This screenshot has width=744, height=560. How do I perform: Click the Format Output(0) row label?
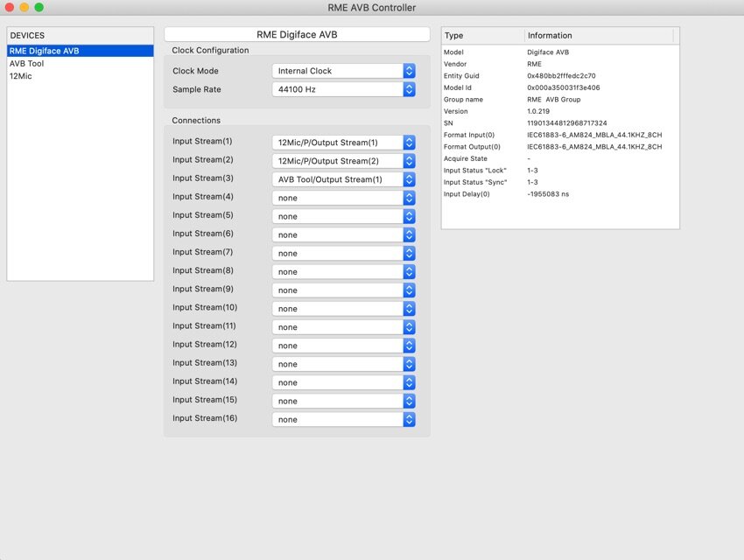pyautogui.click(x=472, y=147)
